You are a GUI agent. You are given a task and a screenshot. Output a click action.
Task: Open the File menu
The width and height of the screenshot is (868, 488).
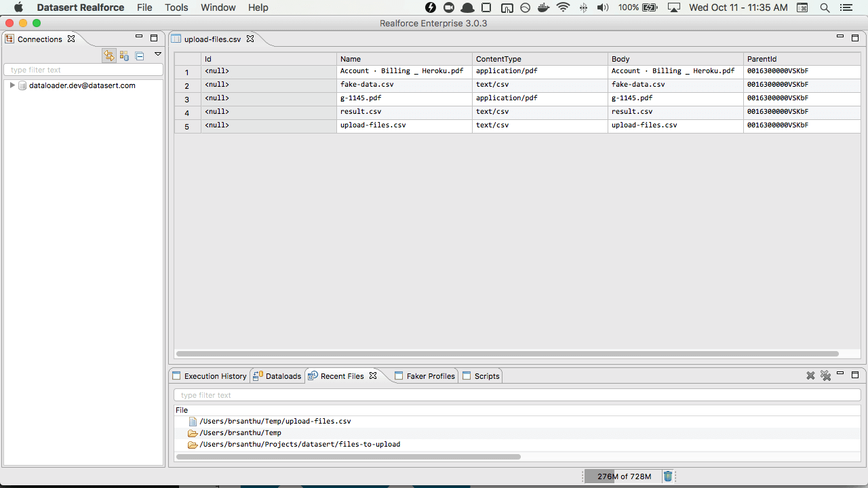144,7
